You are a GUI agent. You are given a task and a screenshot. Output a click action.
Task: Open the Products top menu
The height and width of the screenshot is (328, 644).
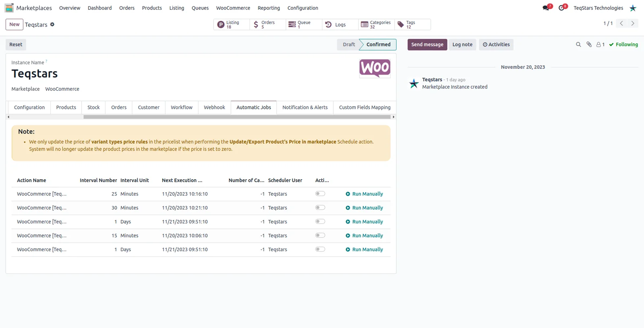pos(152,8)
